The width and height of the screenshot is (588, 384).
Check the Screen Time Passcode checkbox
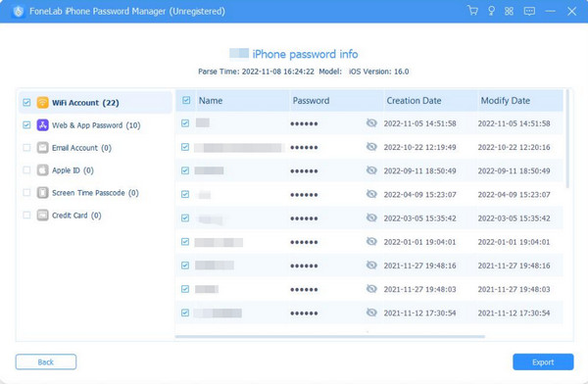tap(26, 192)
